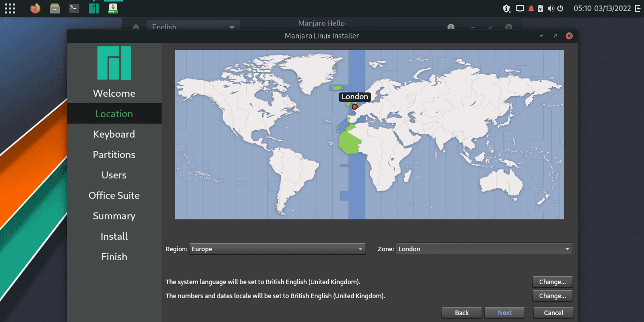Cancel the installation
Image resolution: width=644 pixels, height=322 pixels.
pos(553,313)
